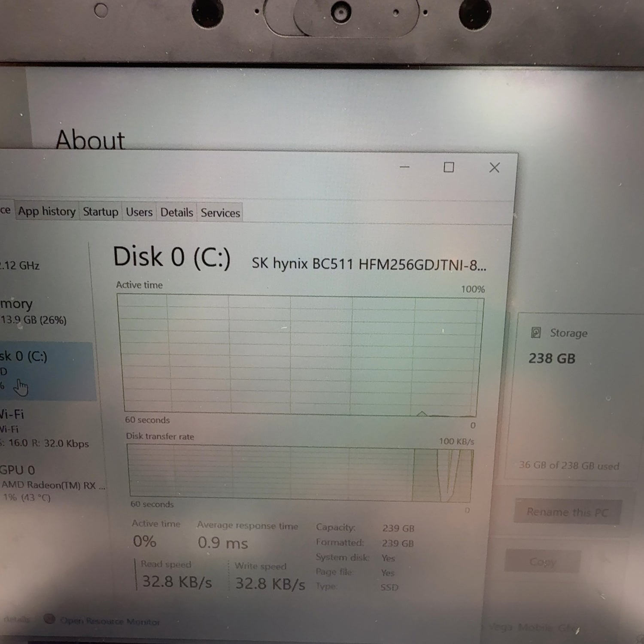Click the 238 GB storage value
644x644 pixels.
tap(552, 358)
